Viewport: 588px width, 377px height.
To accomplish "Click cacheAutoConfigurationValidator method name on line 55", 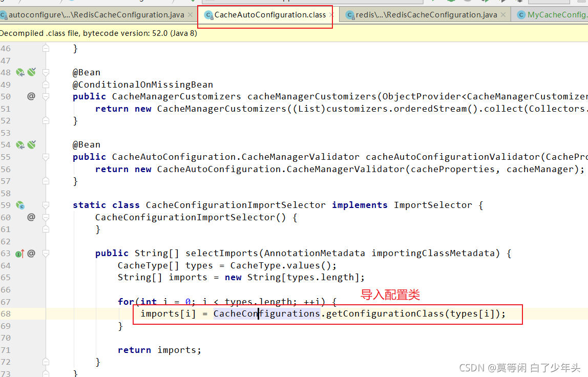I will [x=453, y=157].
